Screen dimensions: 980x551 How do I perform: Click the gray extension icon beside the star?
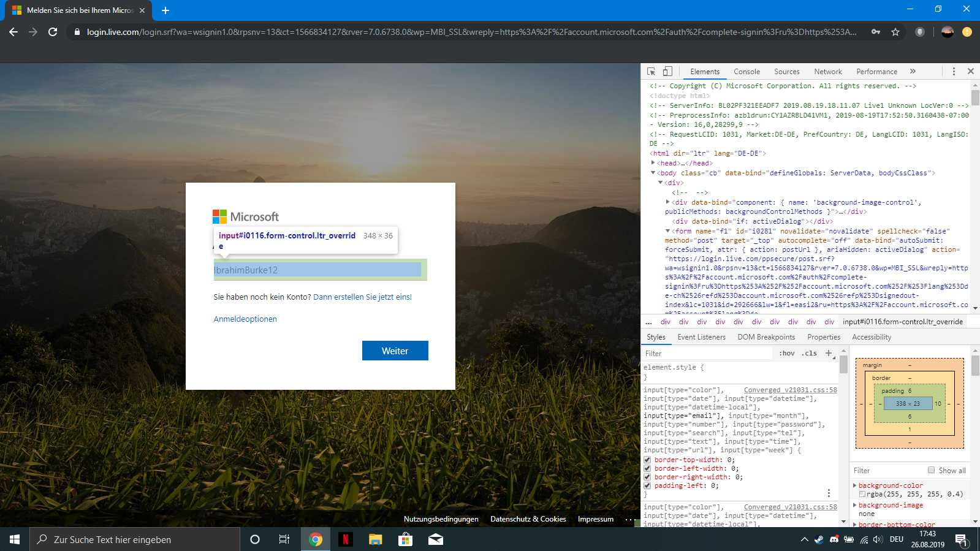click(x=920, y=32)
